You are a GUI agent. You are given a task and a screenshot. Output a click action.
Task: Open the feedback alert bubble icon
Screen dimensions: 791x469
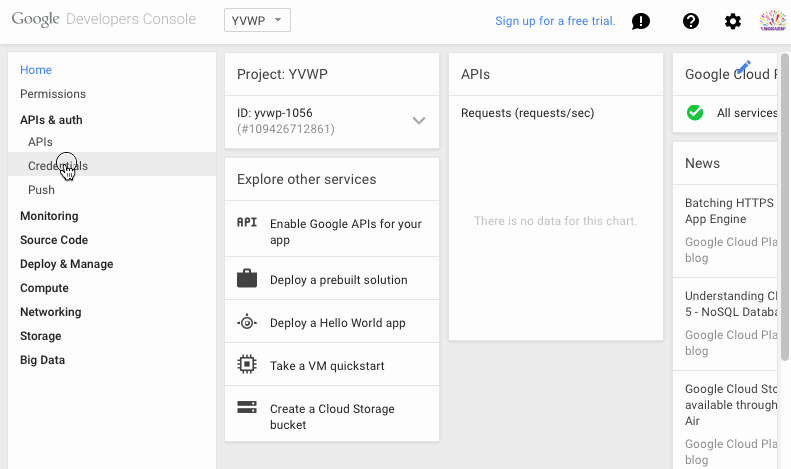[641, 21]
